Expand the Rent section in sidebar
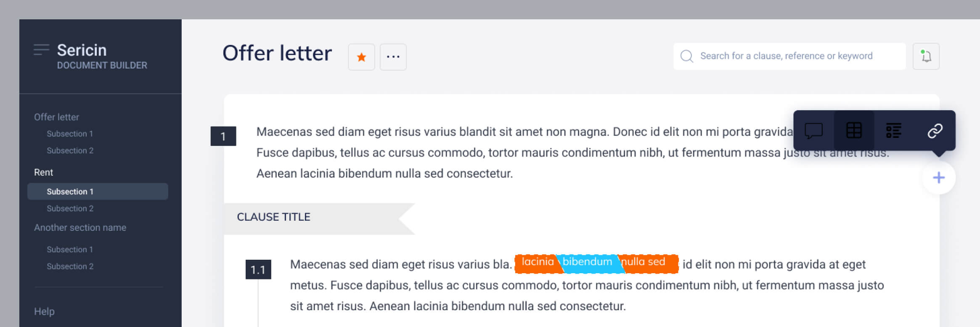The height and width of the screenshot is (327, 980). [x=43, y=172]
